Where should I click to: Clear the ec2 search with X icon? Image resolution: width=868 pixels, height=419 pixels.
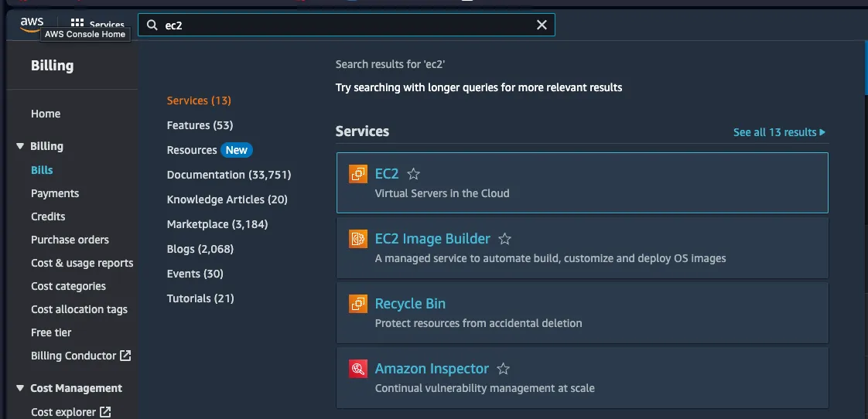click(x=542, y=25)
